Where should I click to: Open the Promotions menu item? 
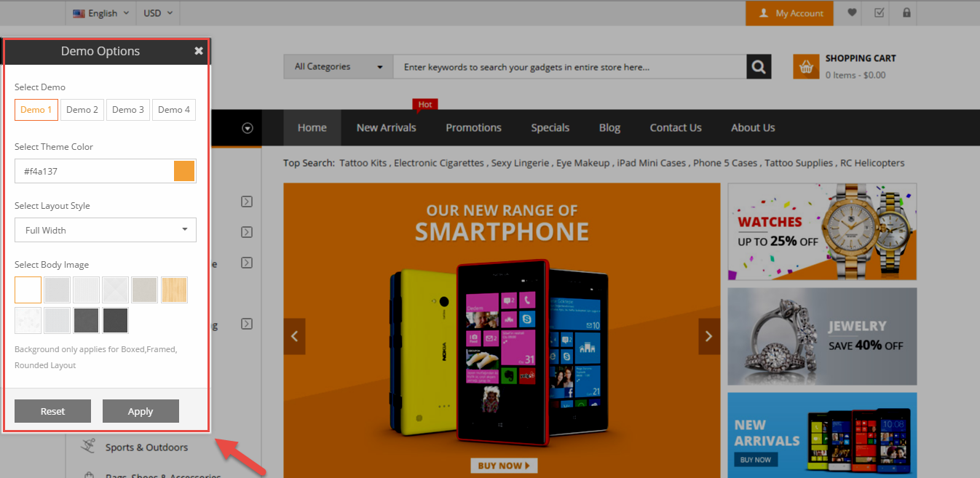click(x=473, y=128)
